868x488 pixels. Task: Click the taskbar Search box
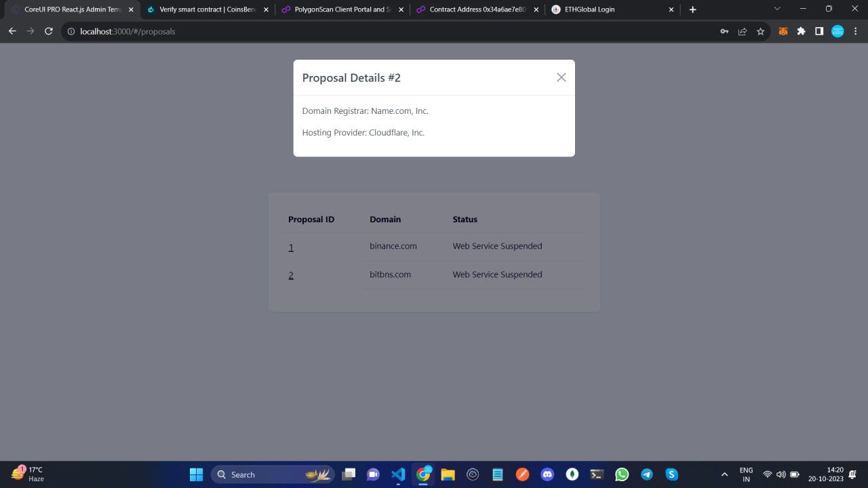[x=273, y=474]
